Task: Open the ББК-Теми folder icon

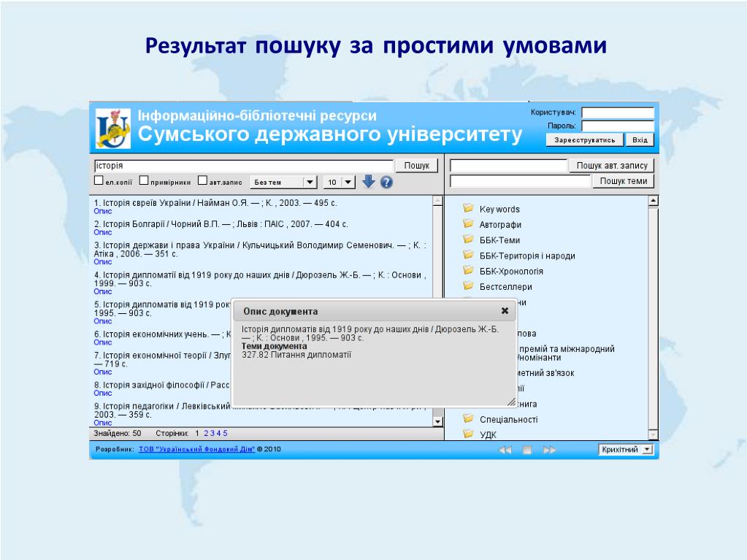Action: [468, 239]
